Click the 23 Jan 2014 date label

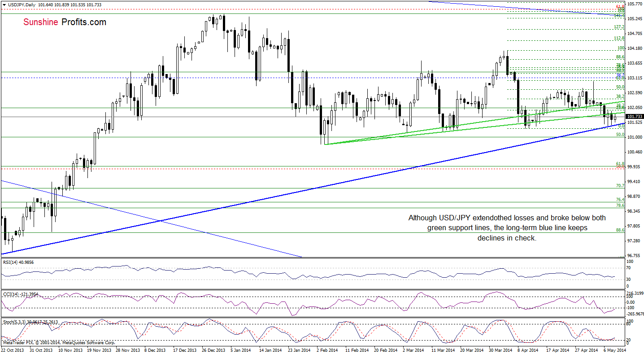coord(300,350)
